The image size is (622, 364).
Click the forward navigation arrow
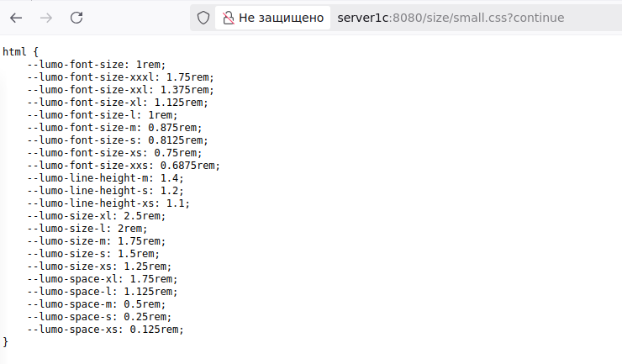click(x=46, y=18)
